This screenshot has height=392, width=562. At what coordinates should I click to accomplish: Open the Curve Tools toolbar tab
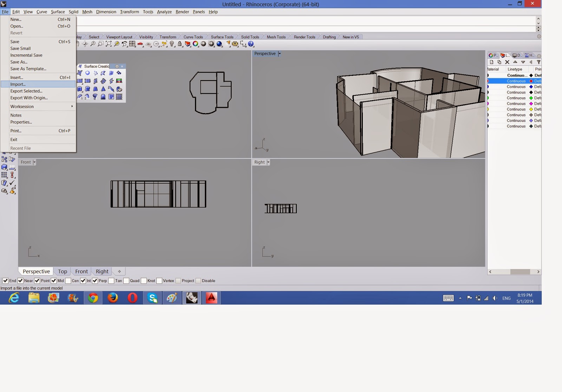193,37
